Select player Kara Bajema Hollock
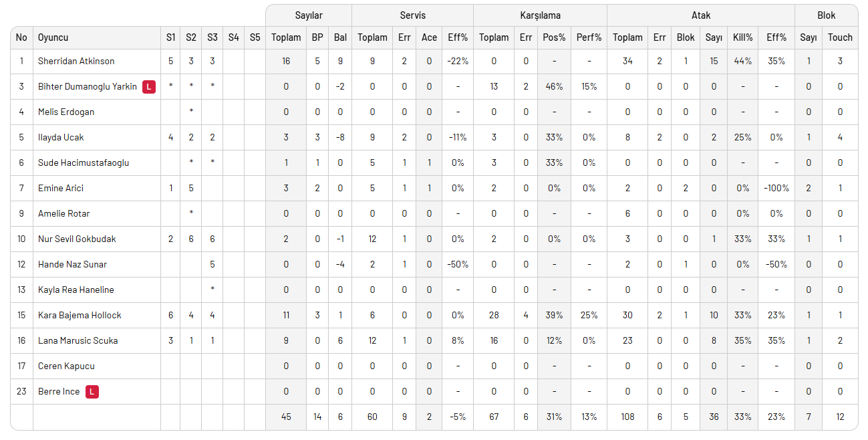 pos(80,315)
